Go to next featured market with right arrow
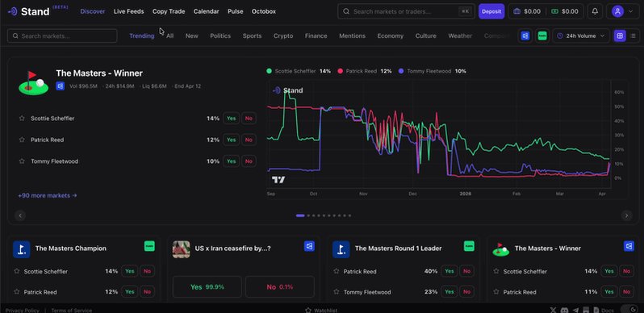 [626, 215]
